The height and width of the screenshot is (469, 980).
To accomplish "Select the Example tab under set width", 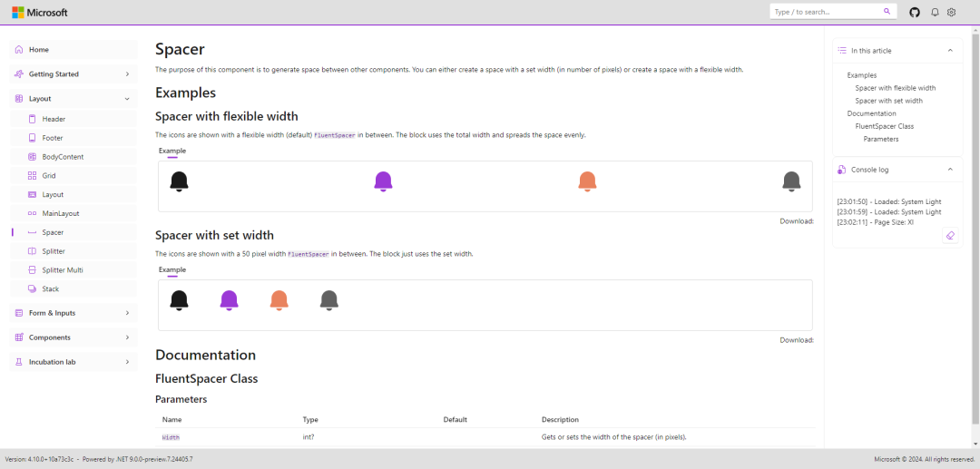I will [x=172, y=269].
